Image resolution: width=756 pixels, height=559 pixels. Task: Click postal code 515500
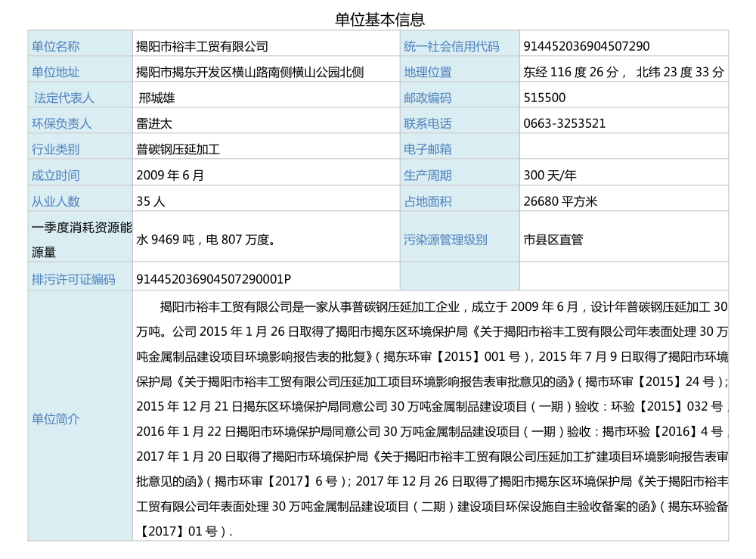pos(544,98)
